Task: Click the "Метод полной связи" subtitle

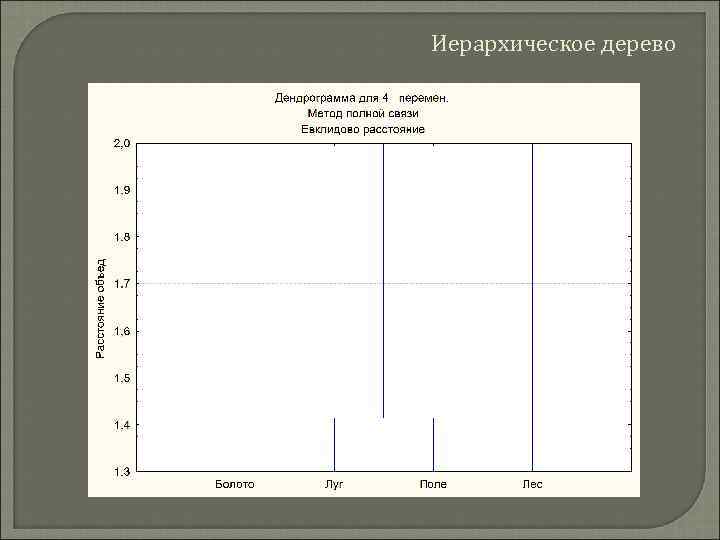Action: click(x=363, y=113)
